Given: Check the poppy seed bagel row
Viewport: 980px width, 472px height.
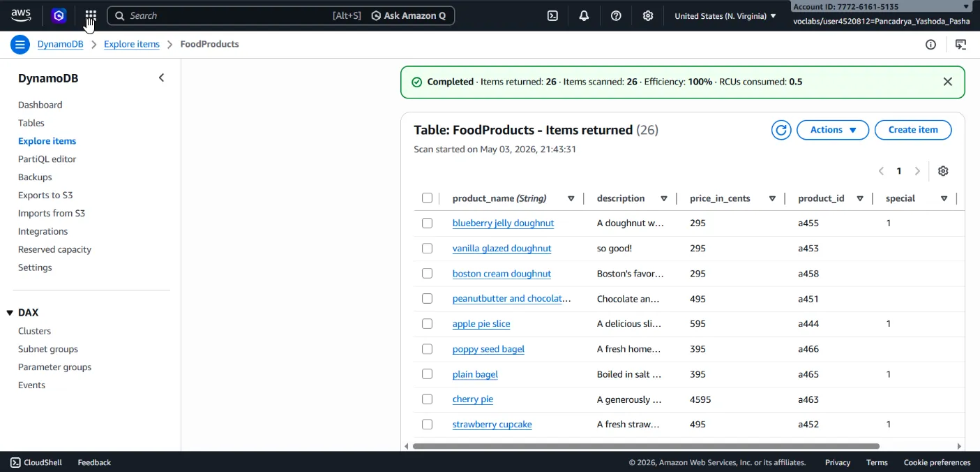Looking at the screenshot, I should (x=427, y=349).
